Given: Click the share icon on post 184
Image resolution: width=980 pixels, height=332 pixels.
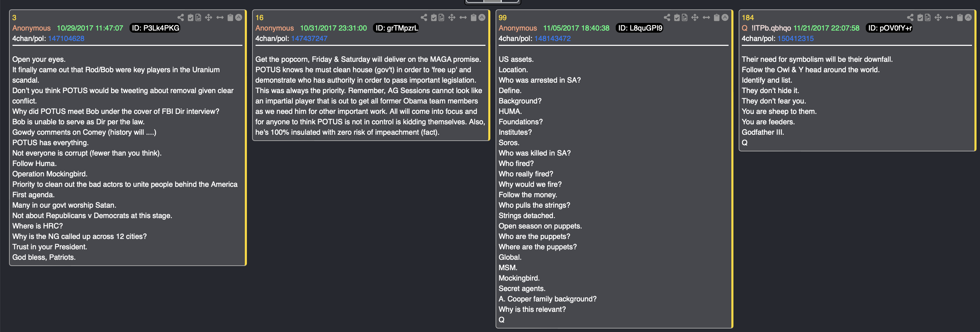Looking at the screenshot, I should tap(910, 17).
